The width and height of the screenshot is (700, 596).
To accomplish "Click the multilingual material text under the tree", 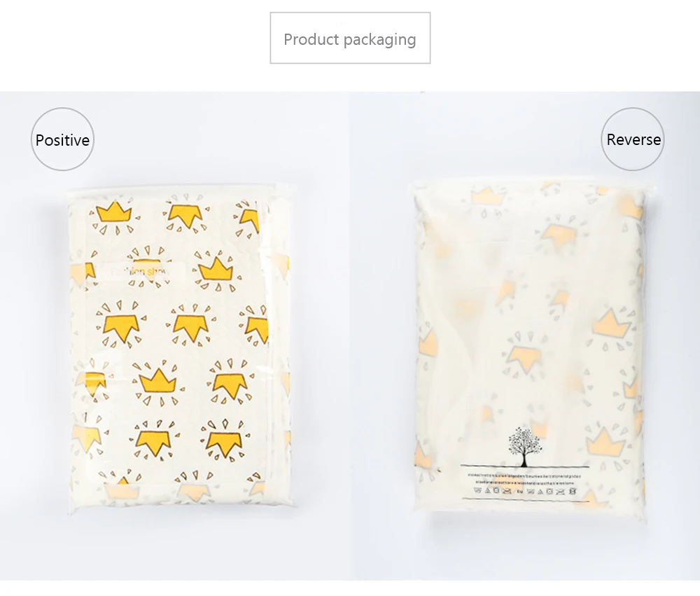I will coord(524,479).
